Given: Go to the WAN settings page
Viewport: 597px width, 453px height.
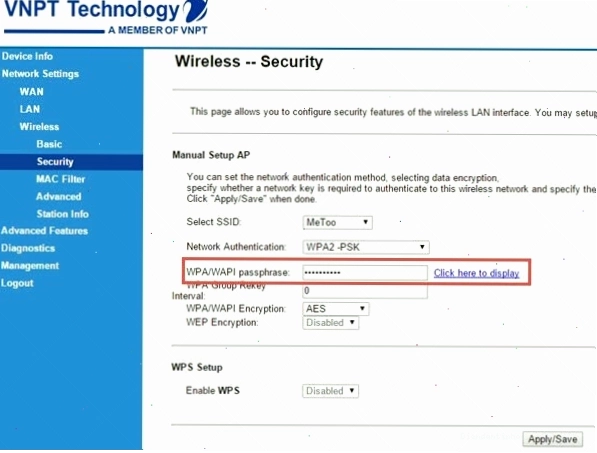Looking at the screenshot, I should 32,92.
